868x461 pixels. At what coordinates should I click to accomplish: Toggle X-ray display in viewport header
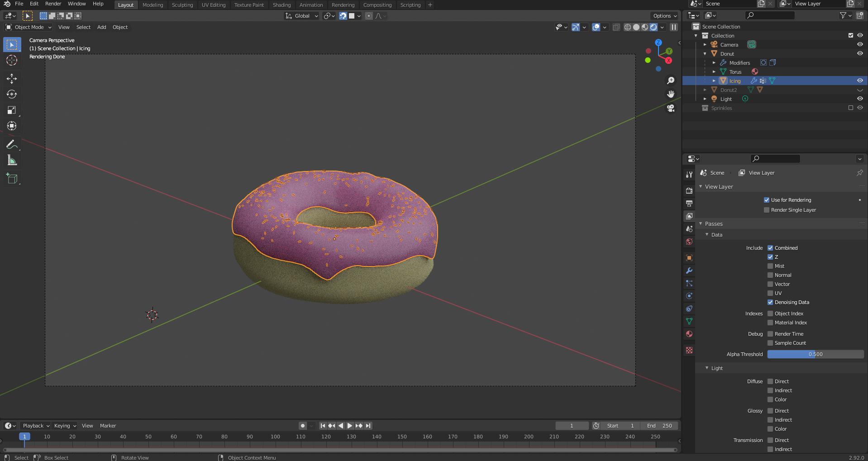(x=616, y=27)
